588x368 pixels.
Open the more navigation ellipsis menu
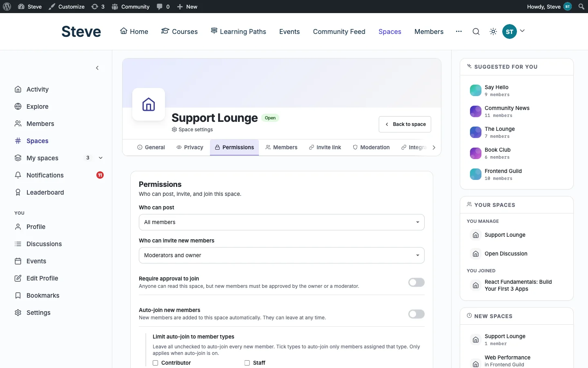point(459,31)
